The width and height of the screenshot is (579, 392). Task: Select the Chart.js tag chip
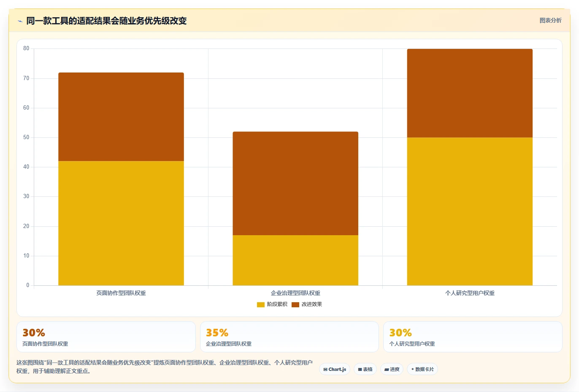click(335, 369)
